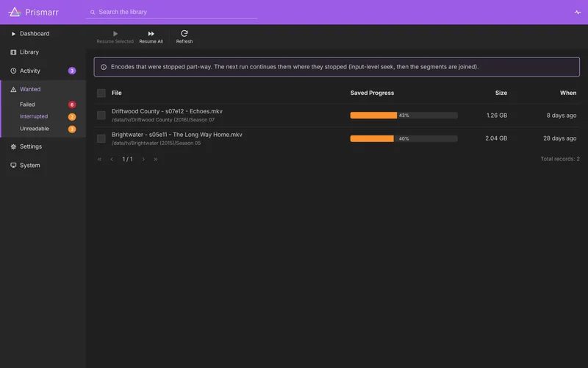Refresh the interrupted encodes list
The image size is (588, 368).
pyautogui.click(x=184, y=38)
